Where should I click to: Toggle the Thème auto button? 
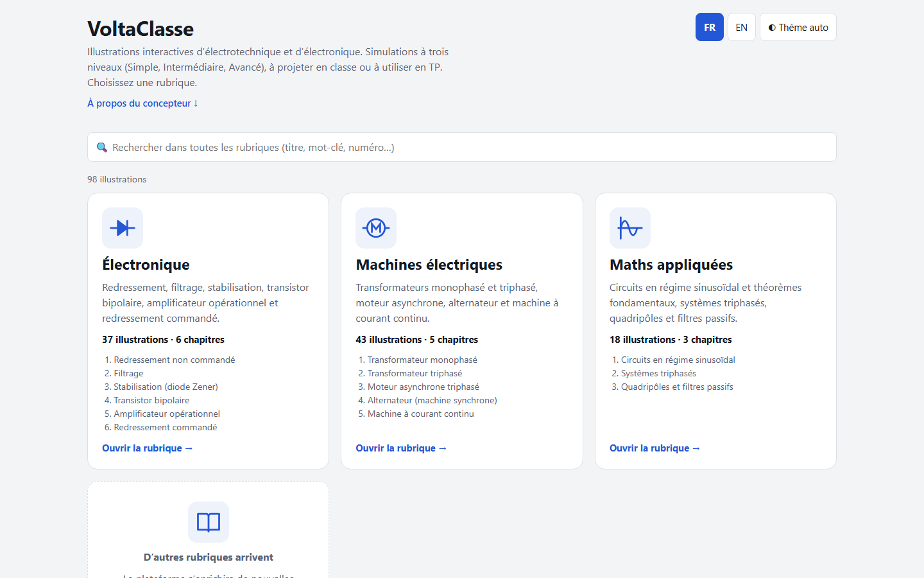(x=798, y=27)
